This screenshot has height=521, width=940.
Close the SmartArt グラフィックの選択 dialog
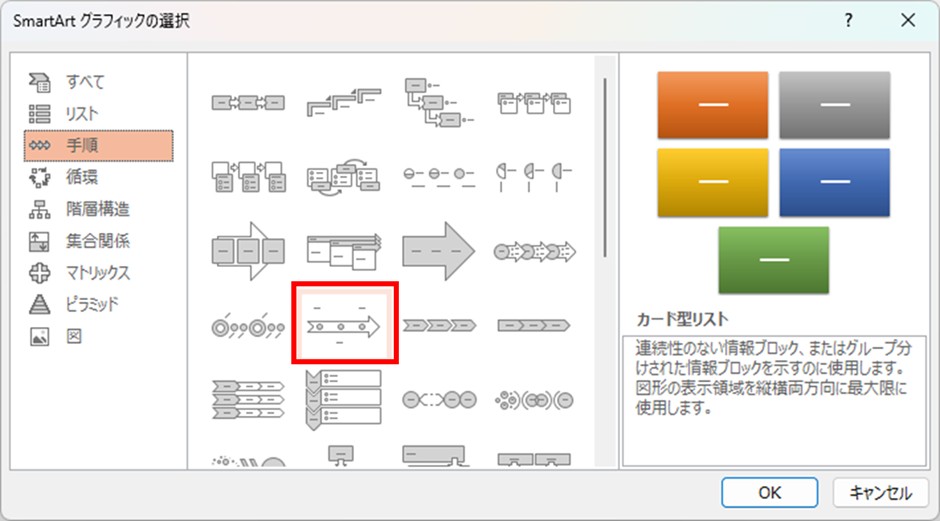(x=908, y=20)
